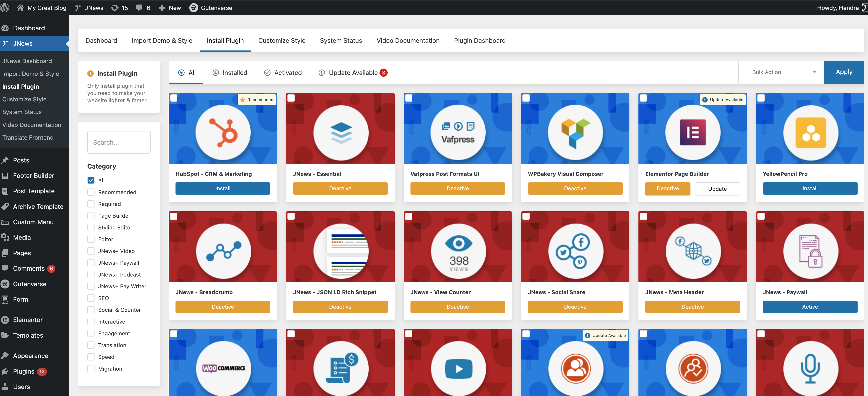Click the Dashboard gauge icon in sidebar
Image resolution: width=868 pixels, height=396 pixels.
click(x=5, y=28)
